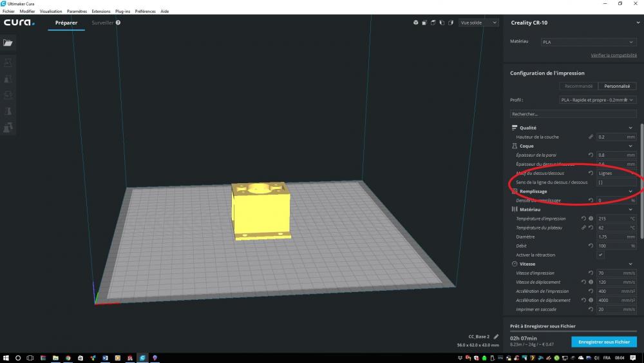Select the Per Model Settings tool
This screenshot has width=644, height=363.
click(8, 128)
